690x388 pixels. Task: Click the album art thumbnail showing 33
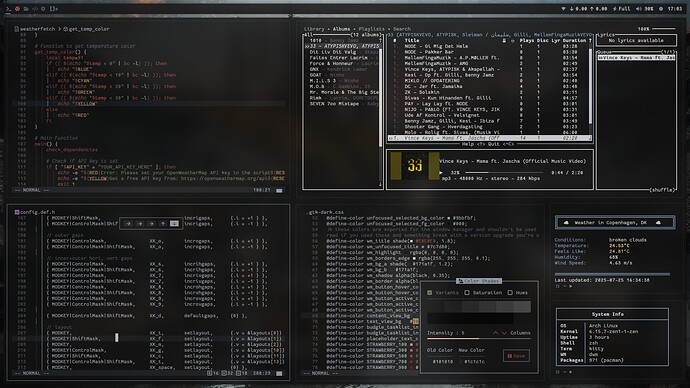[415, 165]
